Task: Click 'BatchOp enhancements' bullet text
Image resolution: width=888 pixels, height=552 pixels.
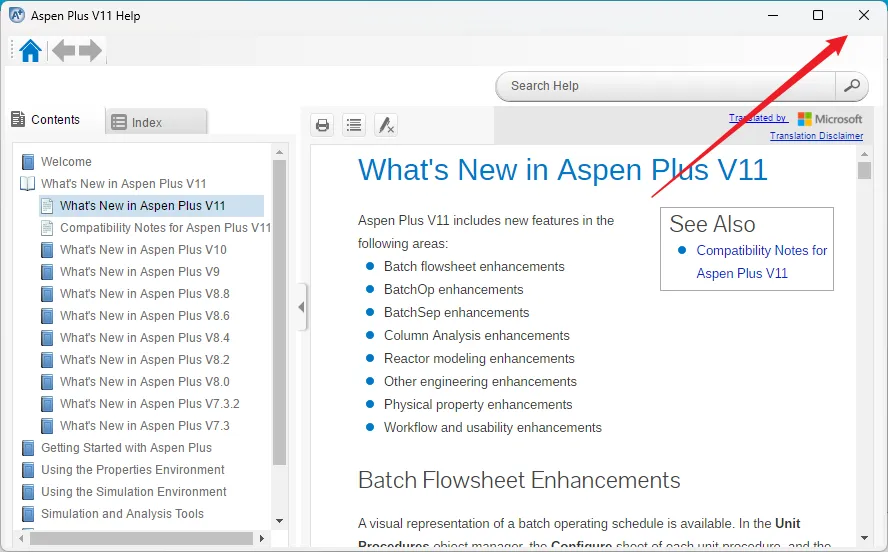Action: point(454,290)
